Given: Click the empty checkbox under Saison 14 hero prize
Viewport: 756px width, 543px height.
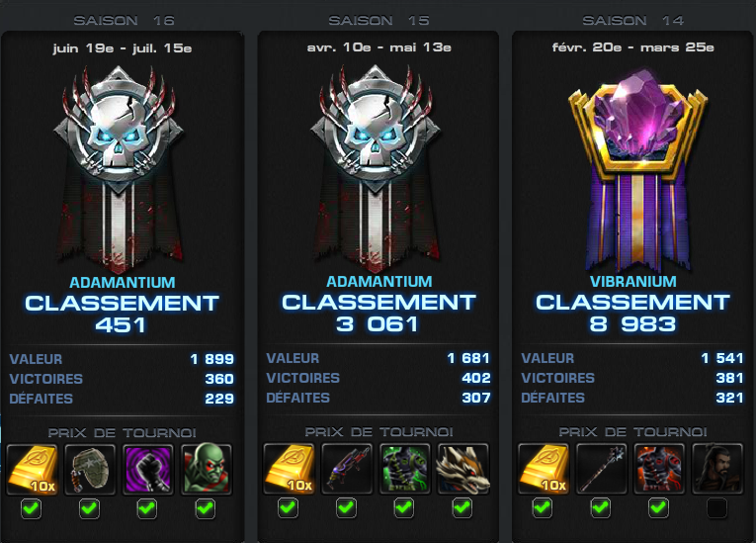Looking at the screenshot, I should tap(716, 507).
